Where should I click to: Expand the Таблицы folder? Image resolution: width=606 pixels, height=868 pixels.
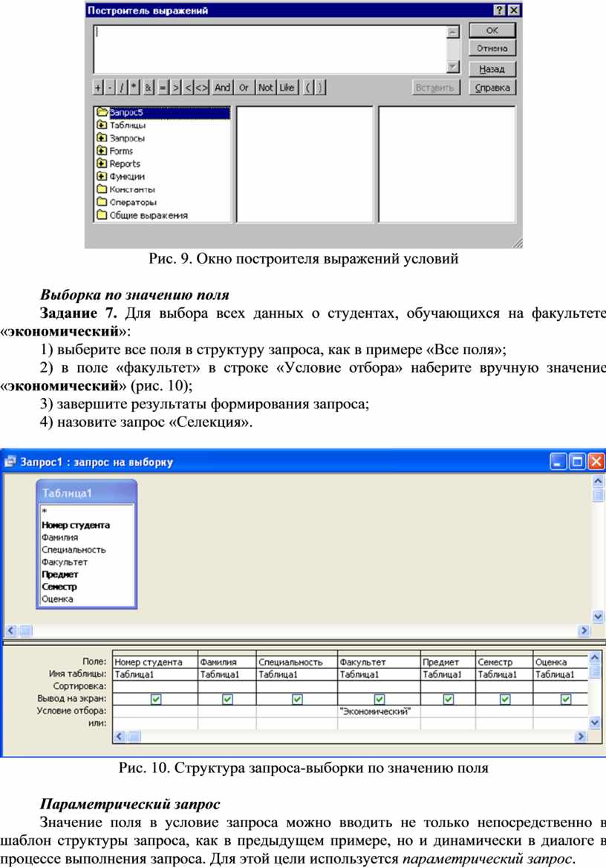click(102, 125)
